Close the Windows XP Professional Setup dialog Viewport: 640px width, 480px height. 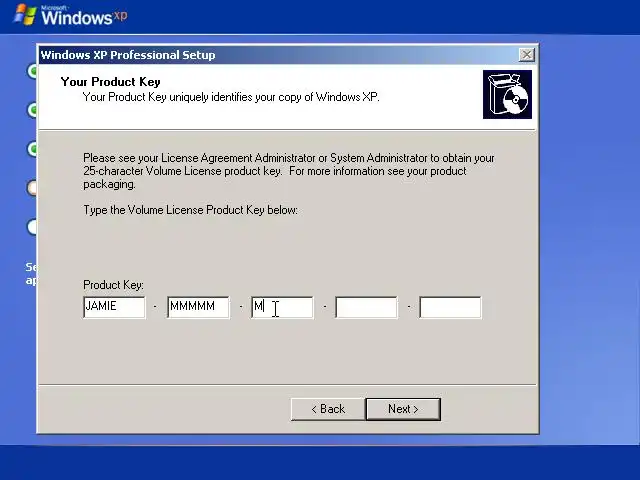click(x=527, y=55)
